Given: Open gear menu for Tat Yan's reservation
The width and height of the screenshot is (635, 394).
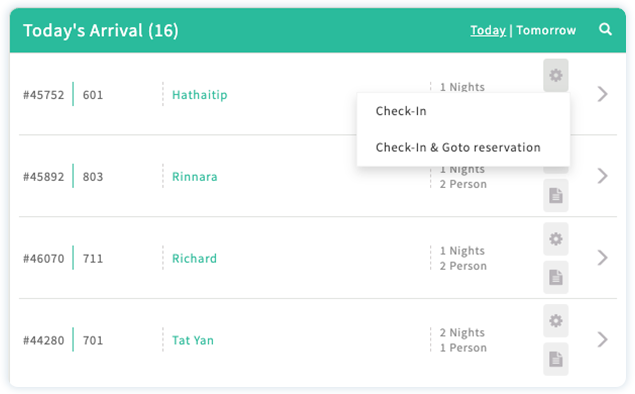Looking at the screenshot, I should pyautogui.click(x=556, y=321).
